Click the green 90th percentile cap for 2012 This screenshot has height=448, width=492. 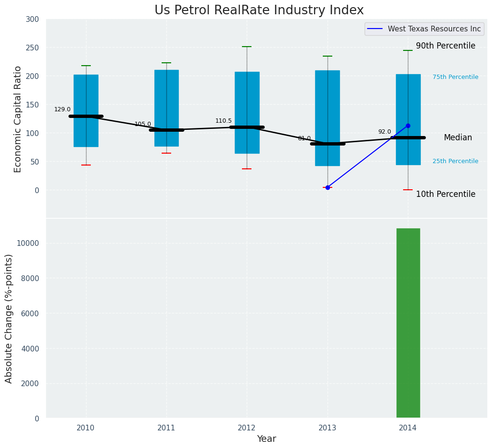pos(247,47)
